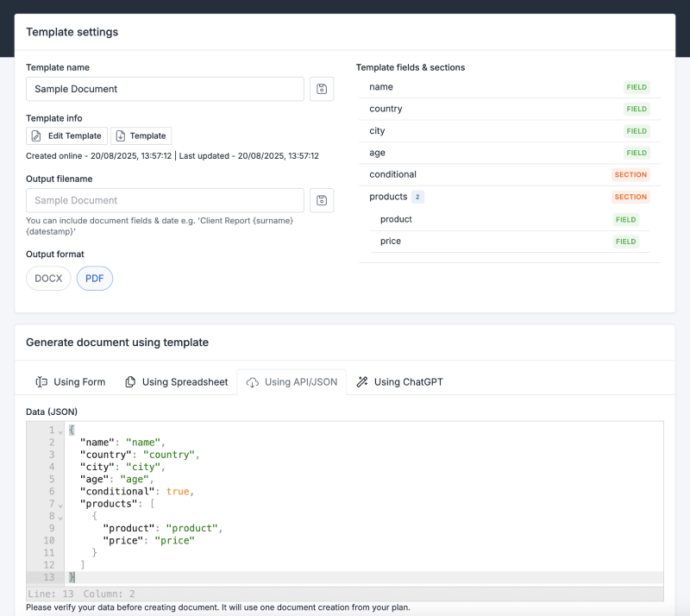690x616 pixels.
Task: Click save icon beside Output filename field
Action: tap(322, 200)
